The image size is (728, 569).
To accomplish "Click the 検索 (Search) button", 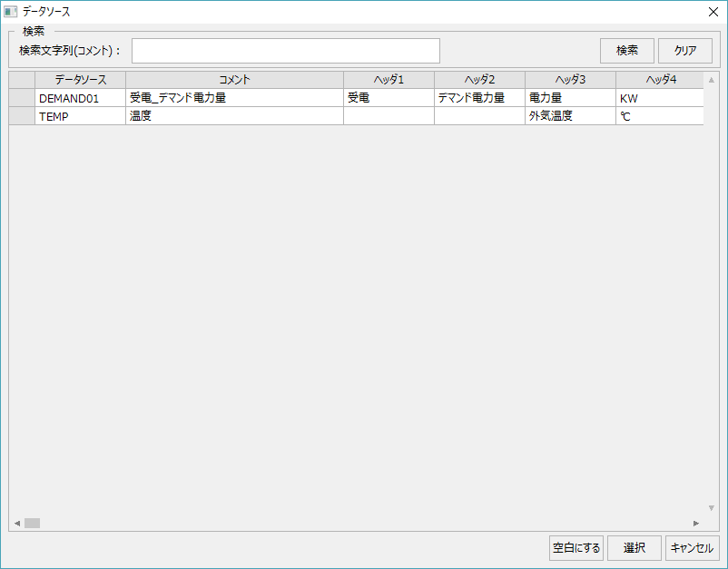I will pos(626,51).
